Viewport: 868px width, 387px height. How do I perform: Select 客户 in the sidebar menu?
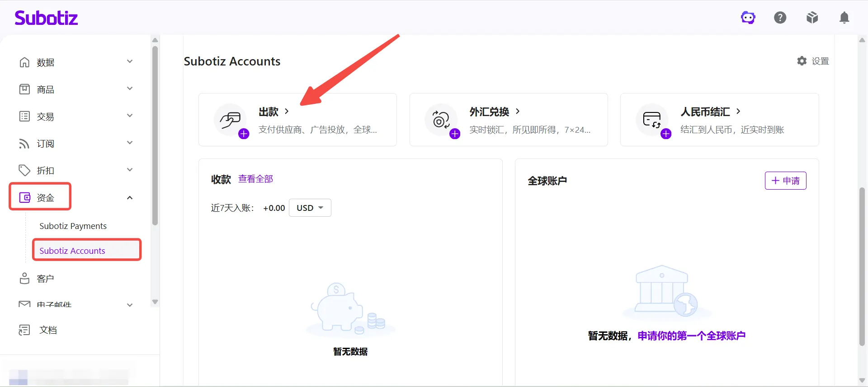(46, 279)
